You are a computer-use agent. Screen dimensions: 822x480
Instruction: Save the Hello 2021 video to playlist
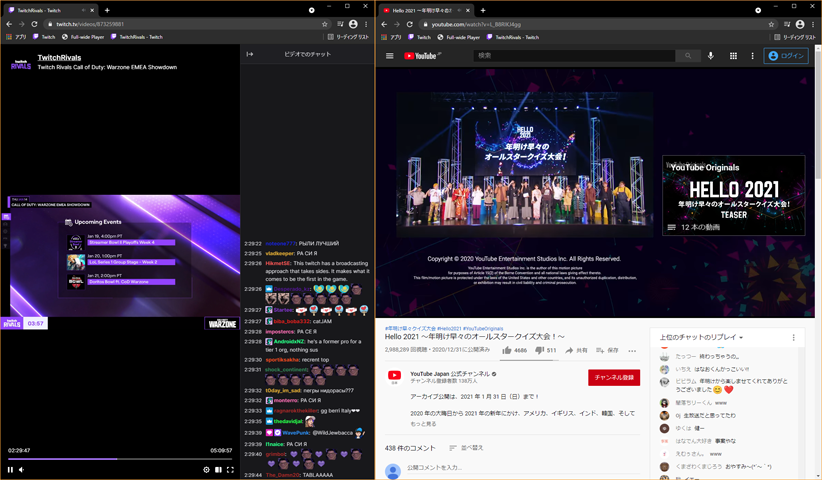click(607, 351)
